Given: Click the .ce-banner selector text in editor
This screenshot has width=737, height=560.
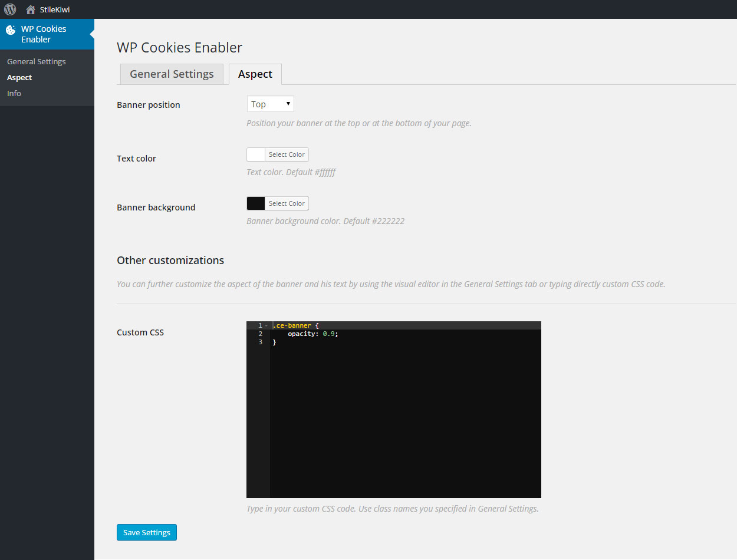Looking at the screenshot, I should (292, 325).
